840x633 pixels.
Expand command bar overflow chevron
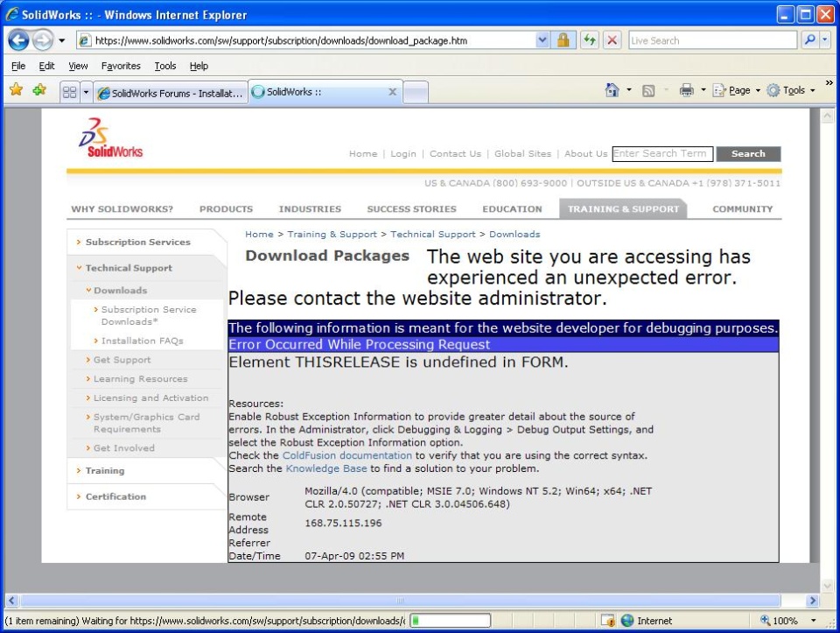point(829,83)
